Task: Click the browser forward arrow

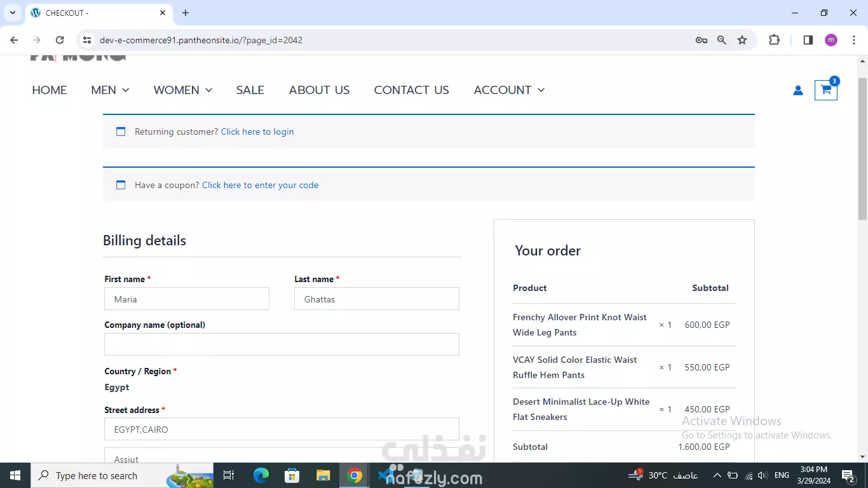Action: click(37, 40)
